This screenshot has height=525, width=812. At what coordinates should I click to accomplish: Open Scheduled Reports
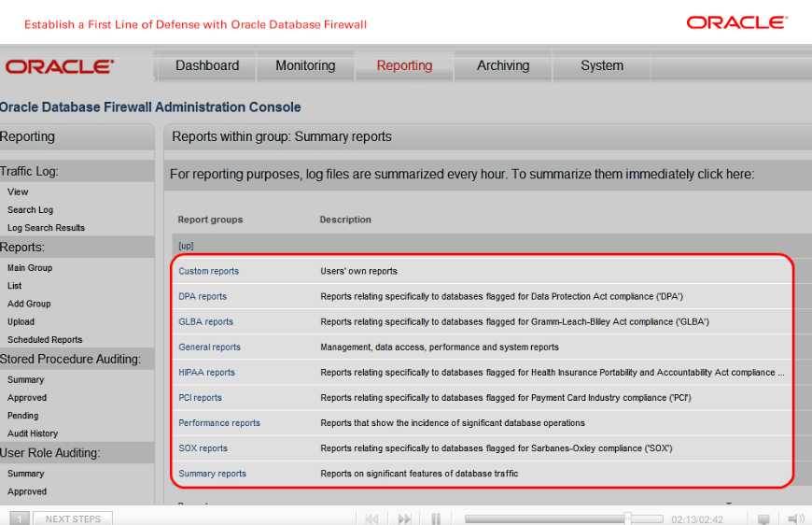click(x=45, y=339)
